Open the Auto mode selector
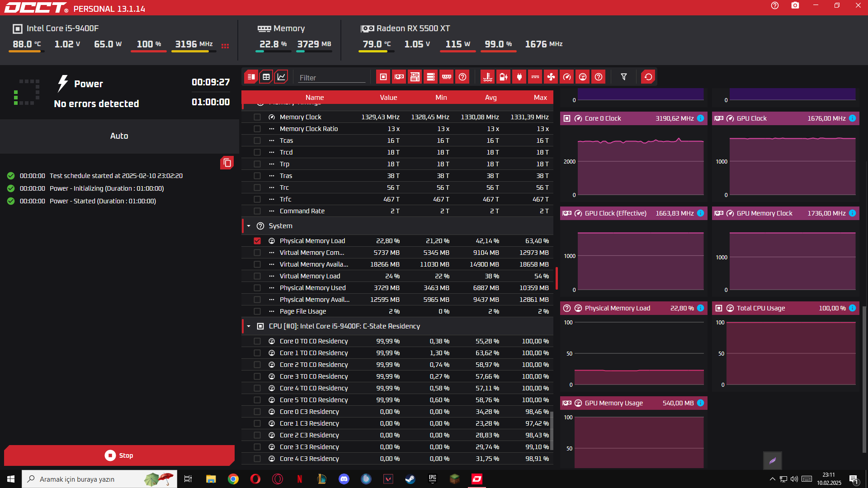 click(x=119, y=136)
